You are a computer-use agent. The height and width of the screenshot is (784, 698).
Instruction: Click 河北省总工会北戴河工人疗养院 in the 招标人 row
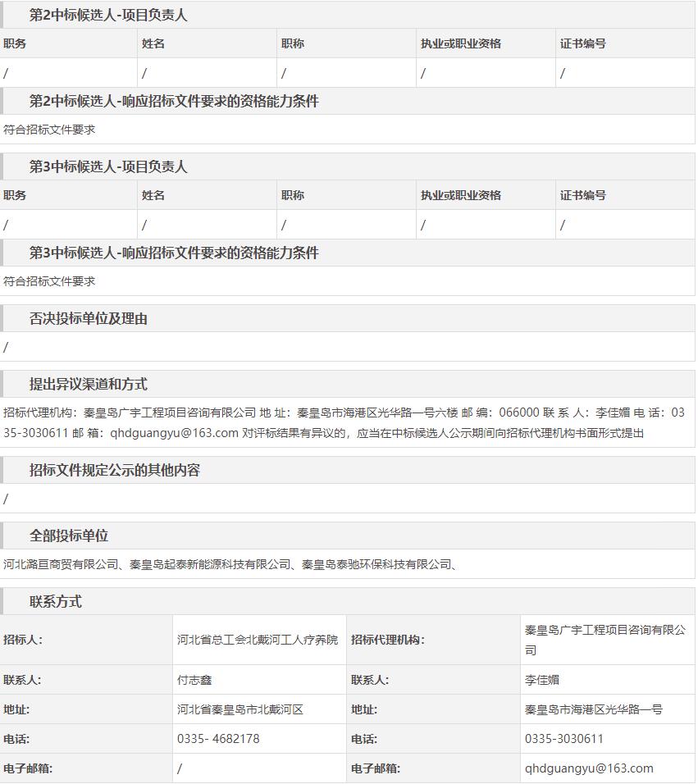pos(258,640)
